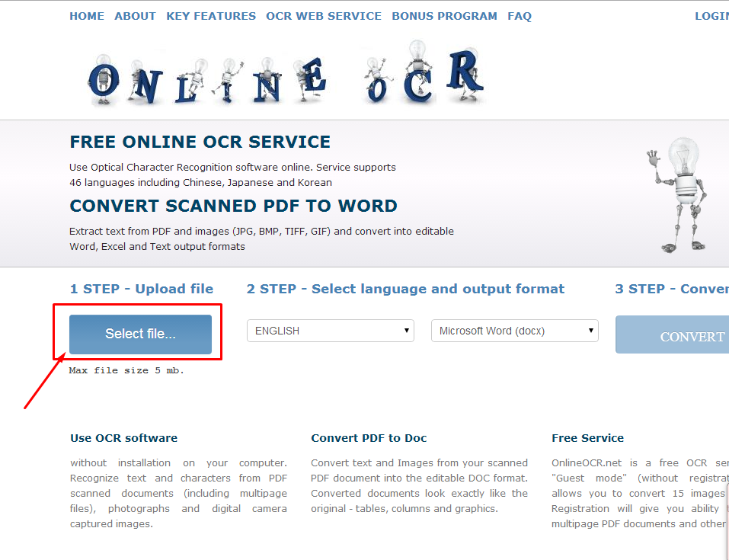
Task: Click the Online OCR logo banner
Action: tap(286, 75)
